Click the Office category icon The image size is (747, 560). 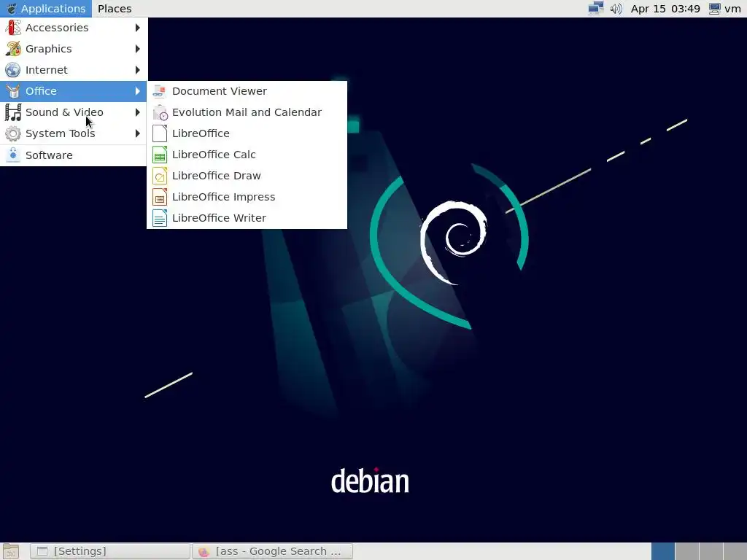click(13, 91)
